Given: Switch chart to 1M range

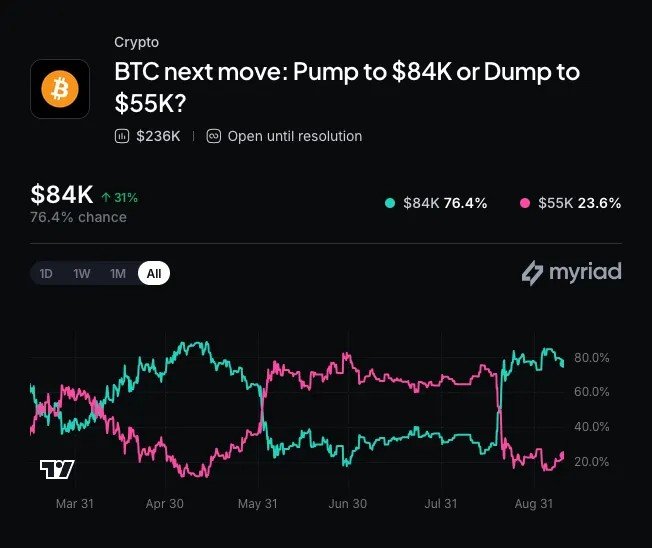Looking at the screenshot, I should point(118,274).
